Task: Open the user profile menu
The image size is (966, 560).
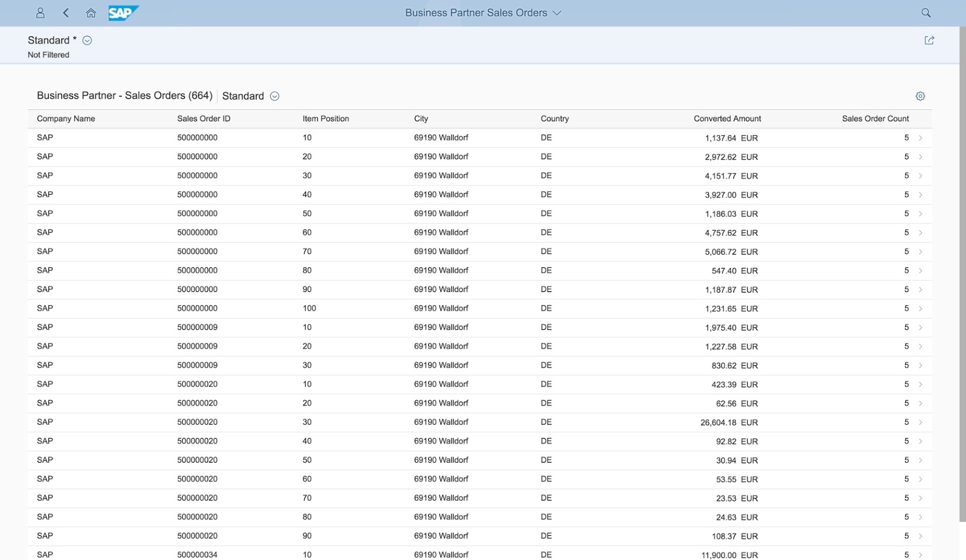Action: [40, 13]
